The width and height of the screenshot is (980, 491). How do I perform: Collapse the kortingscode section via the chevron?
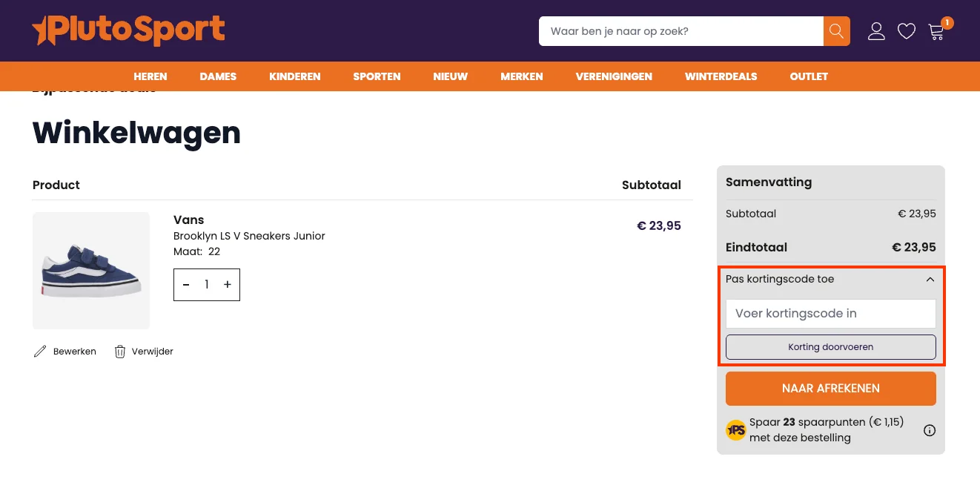(x=930, y=279)
